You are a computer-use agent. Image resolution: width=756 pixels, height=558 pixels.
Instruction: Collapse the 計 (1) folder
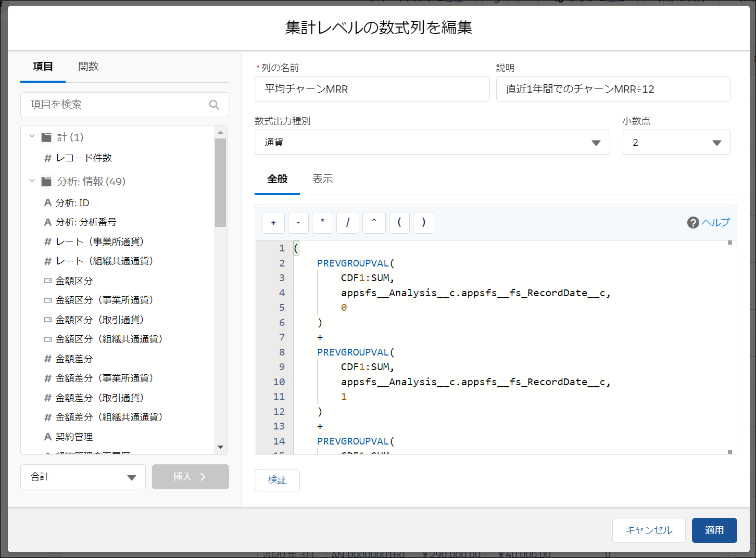point(32,137)
